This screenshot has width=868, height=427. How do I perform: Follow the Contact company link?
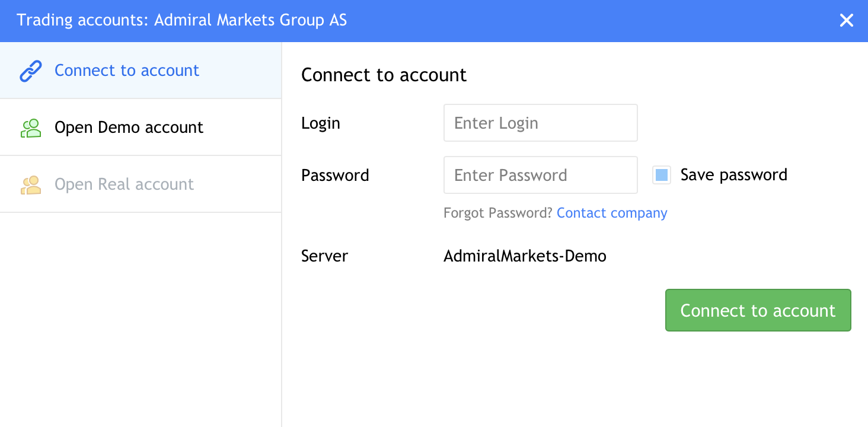pos(612,213)
